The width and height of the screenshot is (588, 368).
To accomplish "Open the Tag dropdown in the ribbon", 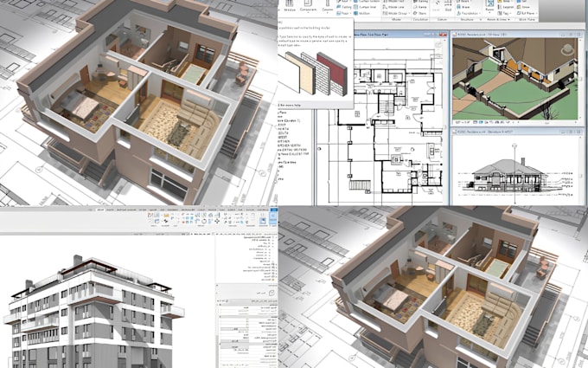I will 504,13.
